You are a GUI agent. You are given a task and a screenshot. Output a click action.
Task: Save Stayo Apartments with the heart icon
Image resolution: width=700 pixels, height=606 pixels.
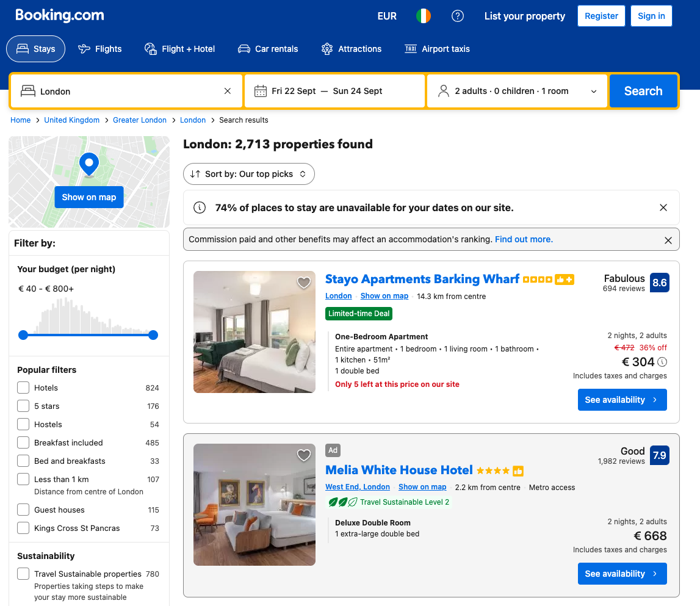[304, 282]
